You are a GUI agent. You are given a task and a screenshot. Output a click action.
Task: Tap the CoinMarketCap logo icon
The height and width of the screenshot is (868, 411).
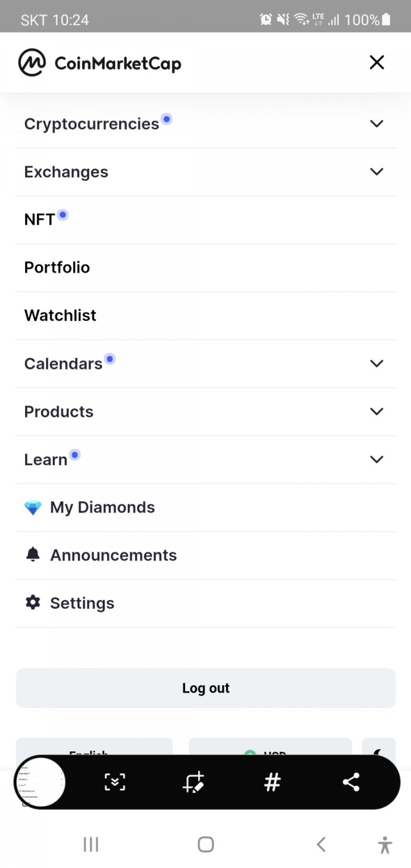coord(32,63)
